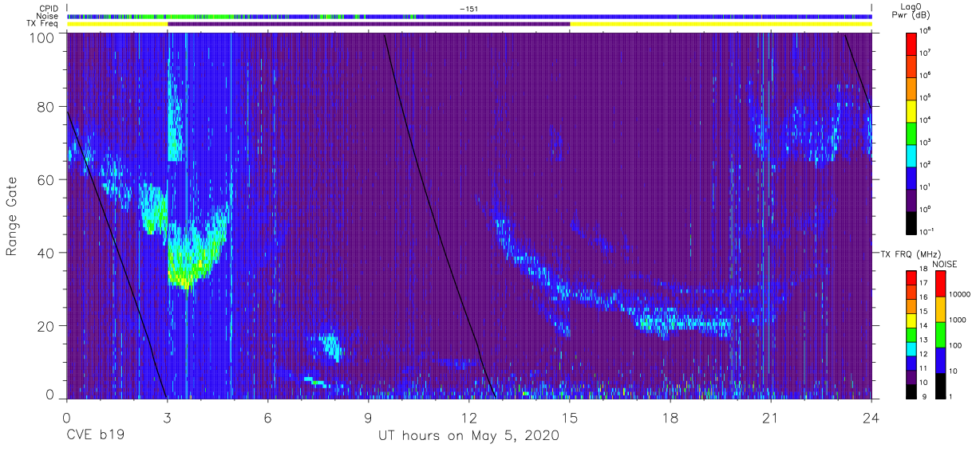Click the 80 tick label on the Range Gate axis
This screenshot has height=452, width=980.
[x=46, y=107]
